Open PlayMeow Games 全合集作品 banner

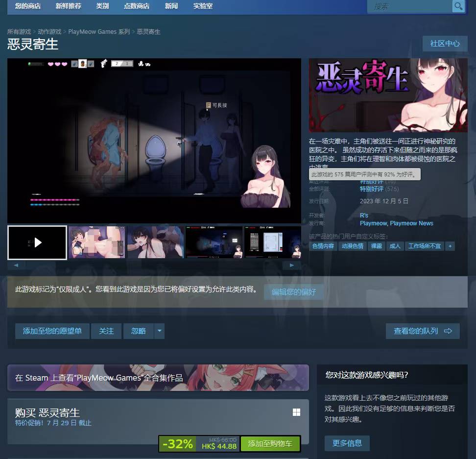click(158, 378)
